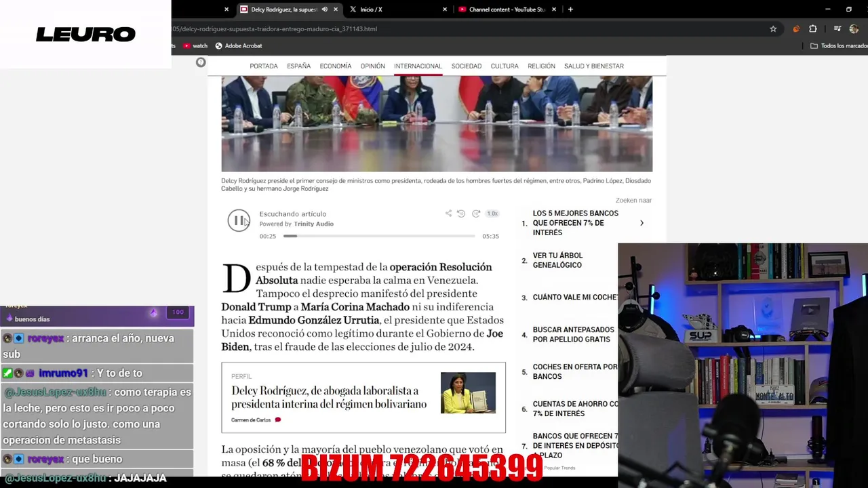This screenshot has height=488, width=868.
Task: Click the orange extension icon in toolbar
Action: 796,29
